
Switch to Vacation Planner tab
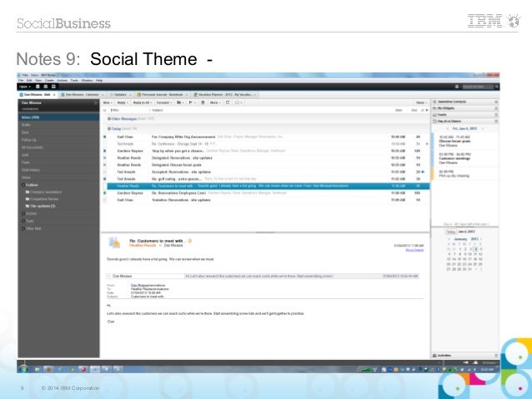pyautogui.click(x=225, y=95)
